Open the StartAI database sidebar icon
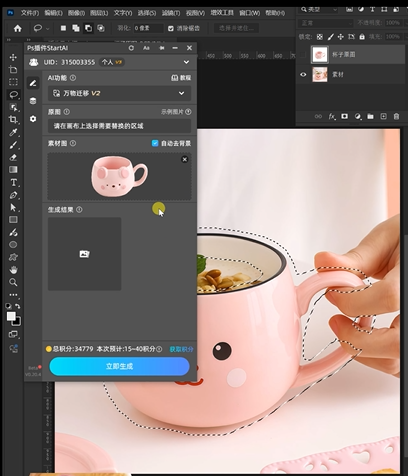Screen dimensions: 408x476 point(33,101)
